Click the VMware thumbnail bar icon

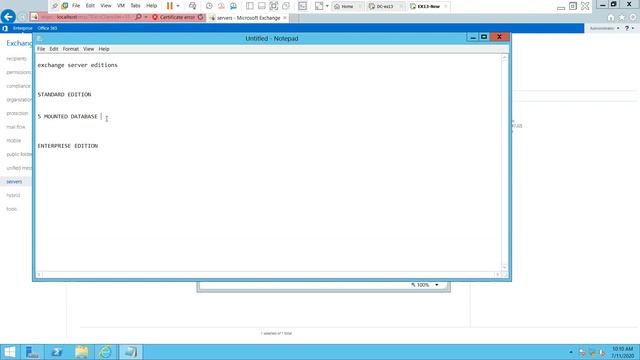262,6
